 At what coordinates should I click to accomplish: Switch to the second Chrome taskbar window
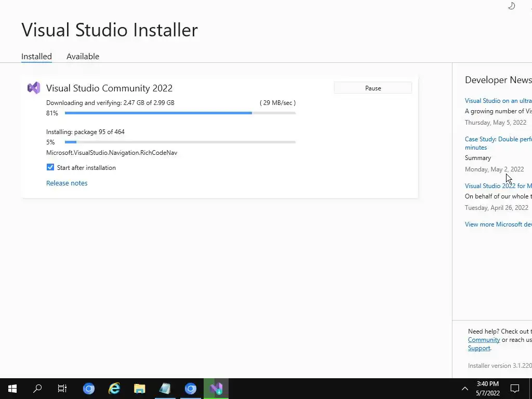190,389
